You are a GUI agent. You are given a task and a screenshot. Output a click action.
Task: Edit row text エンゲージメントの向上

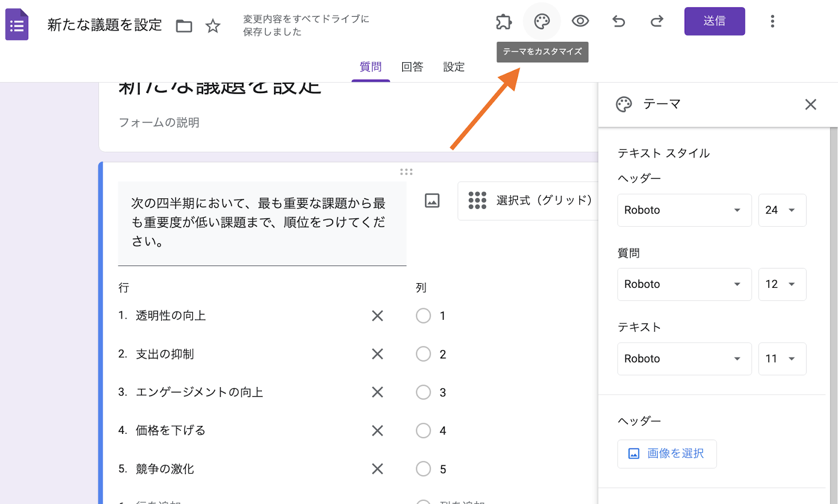click(x=200, y=392)
